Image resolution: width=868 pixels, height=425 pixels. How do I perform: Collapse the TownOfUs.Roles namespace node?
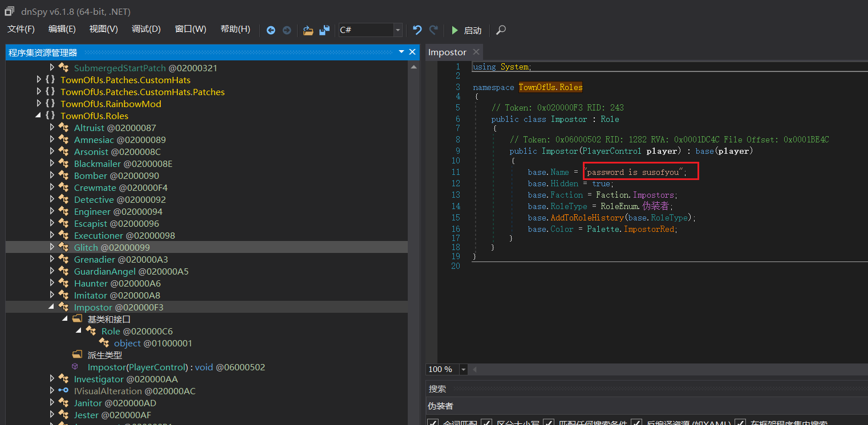(38, 116)
